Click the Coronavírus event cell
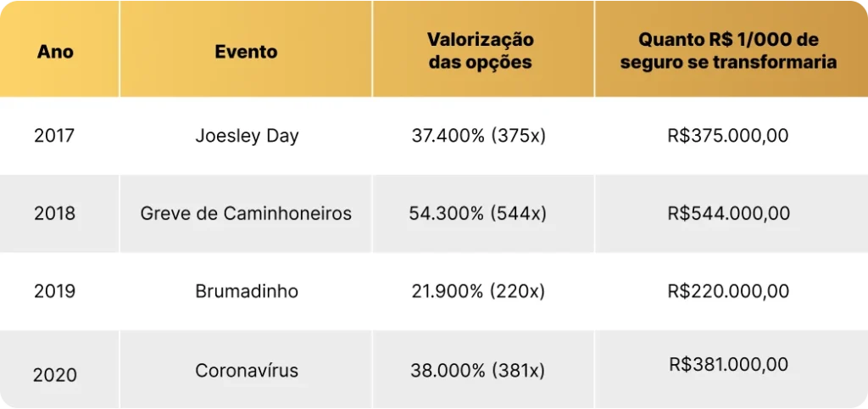Screen dimensions: 868x409 click(x=247, y=370)
